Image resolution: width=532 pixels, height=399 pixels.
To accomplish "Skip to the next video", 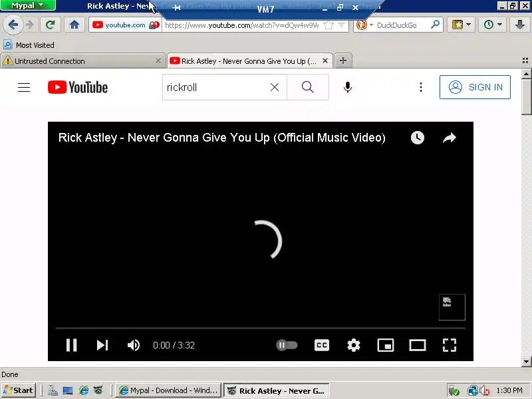I will coord(102,345).
